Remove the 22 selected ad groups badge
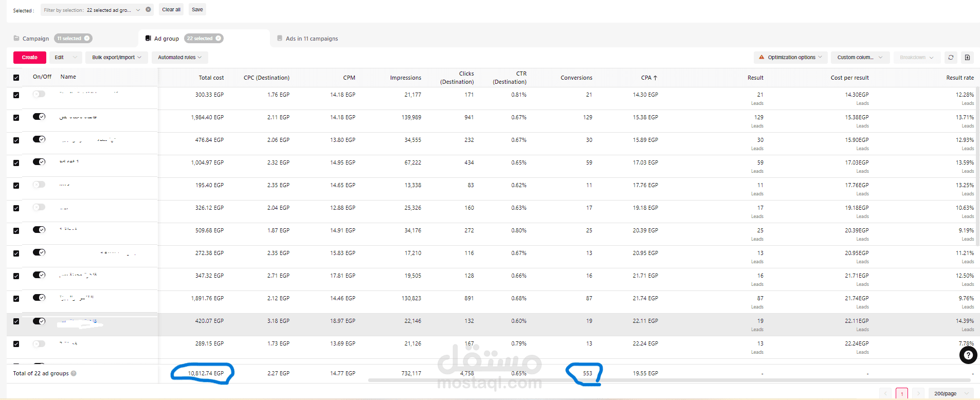 (218, 38)
